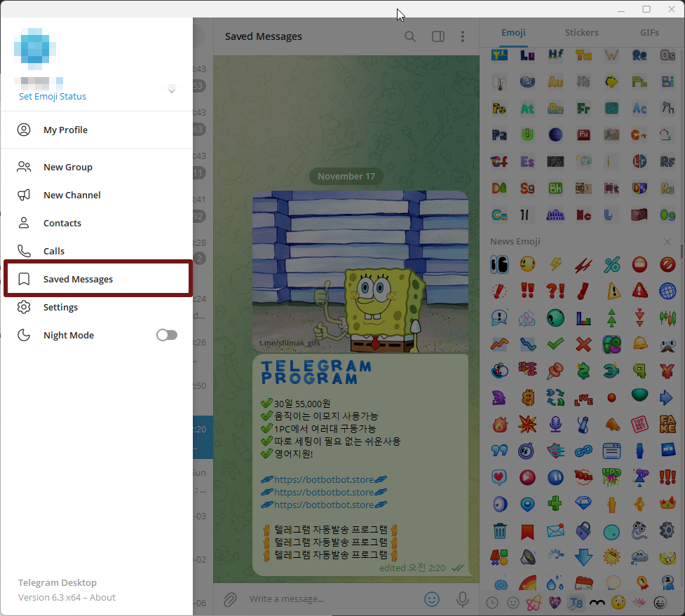Switch to the Stickers tab
Screen dimensions: 685x616
coord(581,32)
